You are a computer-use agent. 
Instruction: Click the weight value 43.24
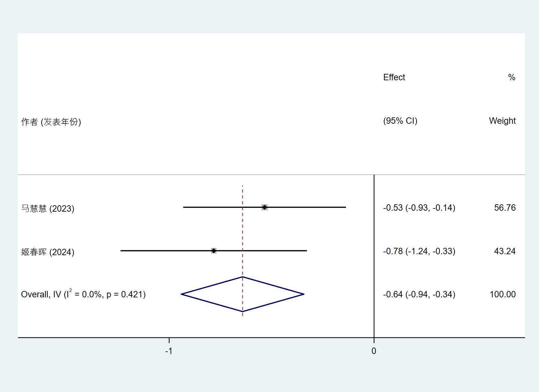[505, 251]
